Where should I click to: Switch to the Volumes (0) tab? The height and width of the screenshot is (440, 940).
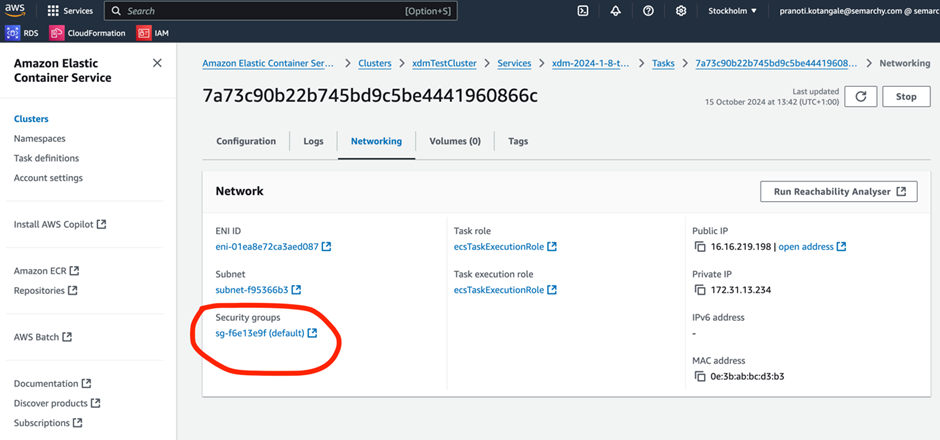click(x=455, y=141)
